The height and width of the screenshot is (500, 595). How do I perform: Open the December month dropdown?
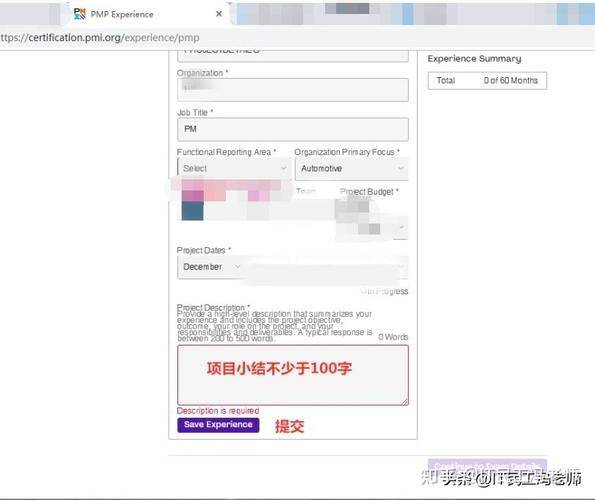click(x=210, y=267)
